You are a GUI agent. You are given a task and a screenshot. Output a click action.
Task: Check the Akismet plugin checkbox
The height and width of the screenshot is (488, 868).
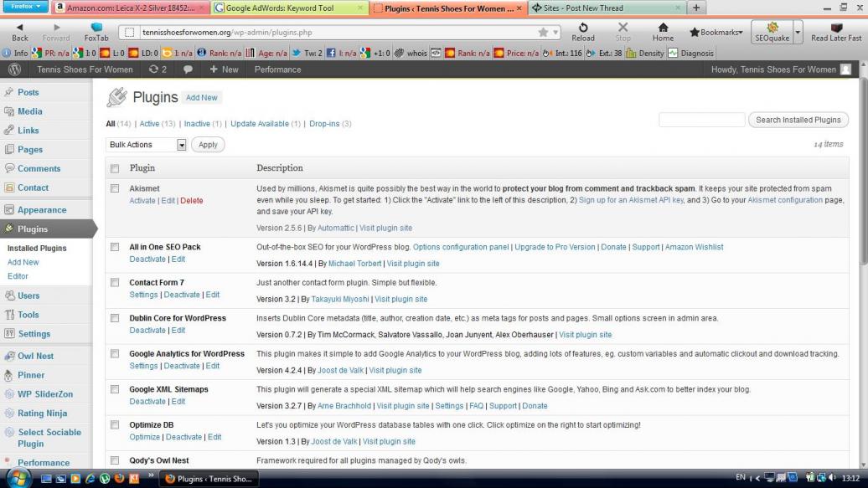[x=115, y=188]
